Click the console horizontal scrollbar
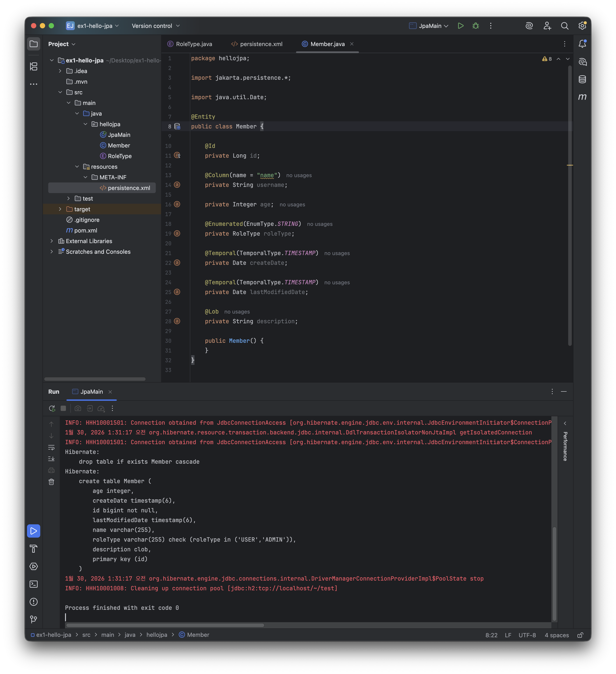 pos(165,625)
